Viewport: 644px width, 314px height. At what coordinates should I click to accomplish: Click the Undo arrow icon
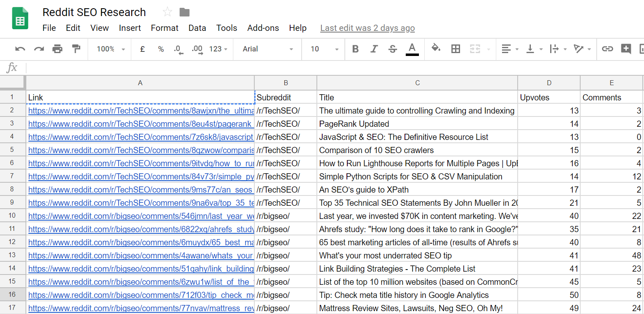(20, 49)
